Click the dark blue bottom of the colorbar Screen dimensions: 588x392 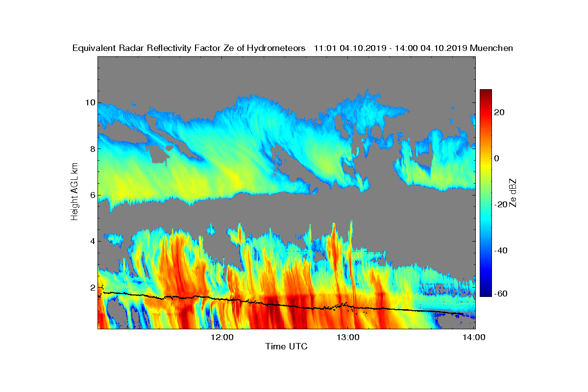click(486, 293)
